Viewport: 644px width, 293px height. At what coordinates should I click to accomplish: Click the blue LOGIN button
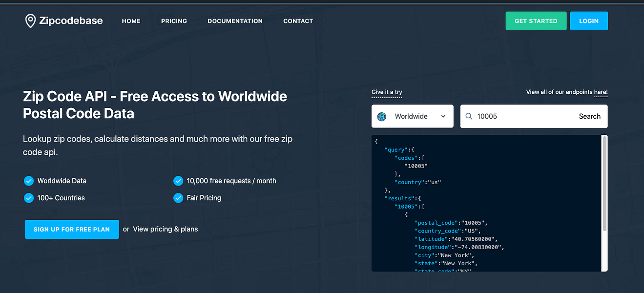point(588,21)
